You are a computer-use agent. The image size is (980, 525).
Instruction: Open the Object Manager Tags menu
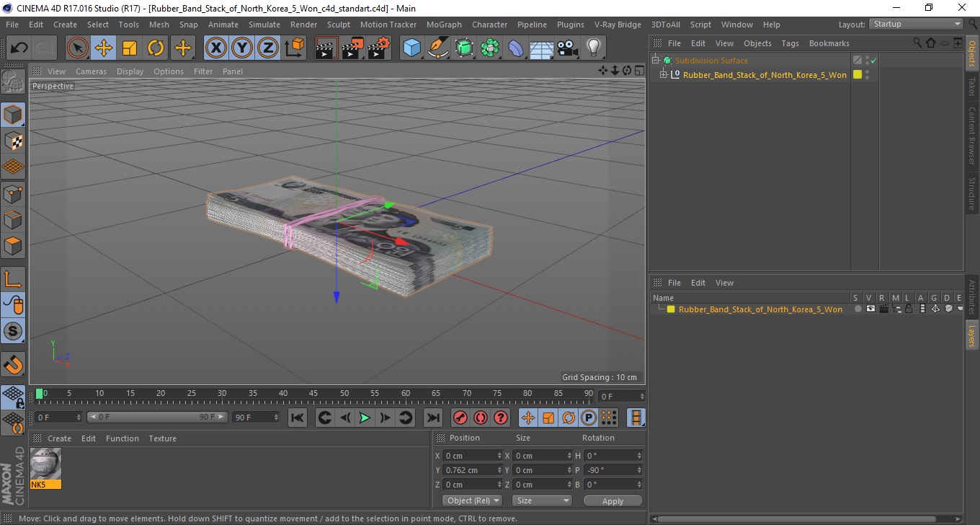[790, 43]
